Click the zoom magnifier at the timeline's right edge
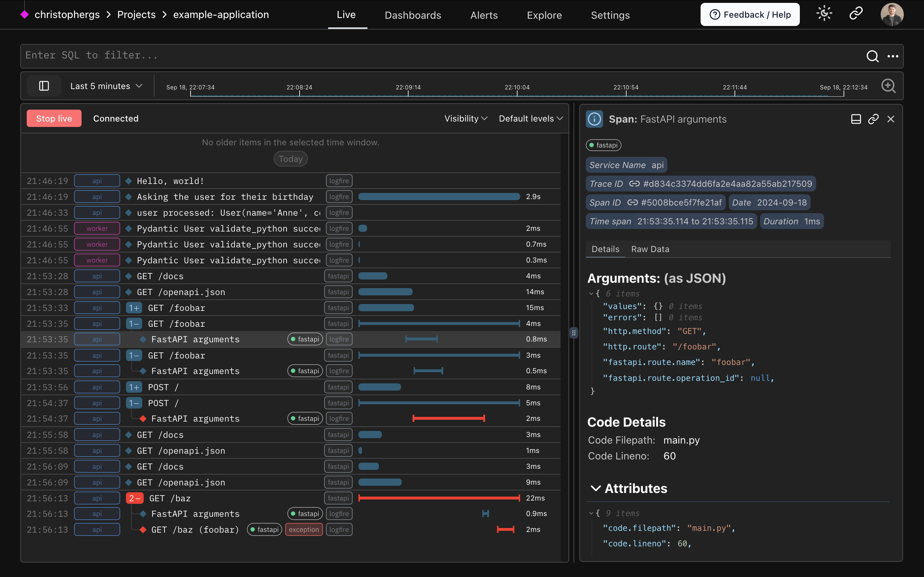924x577 pixels. coord(889,86)
